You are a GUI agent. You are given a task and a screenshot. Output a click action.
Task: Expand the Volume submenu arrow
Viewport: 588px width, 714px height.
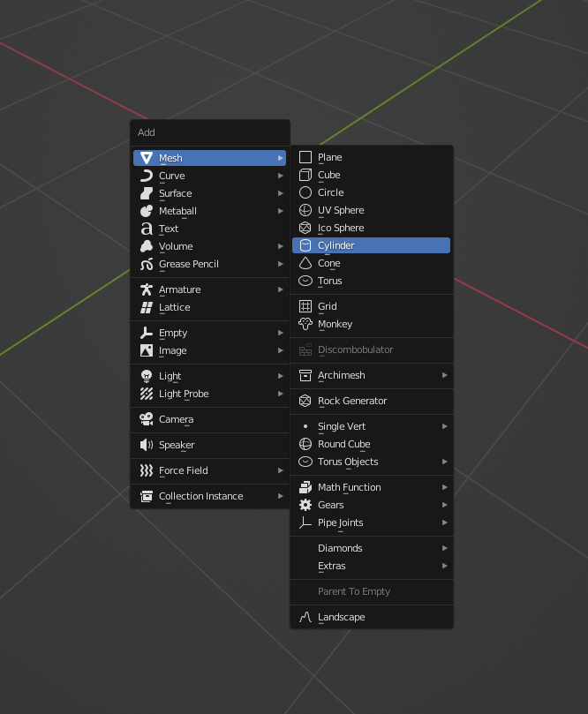tap(281, 246)
